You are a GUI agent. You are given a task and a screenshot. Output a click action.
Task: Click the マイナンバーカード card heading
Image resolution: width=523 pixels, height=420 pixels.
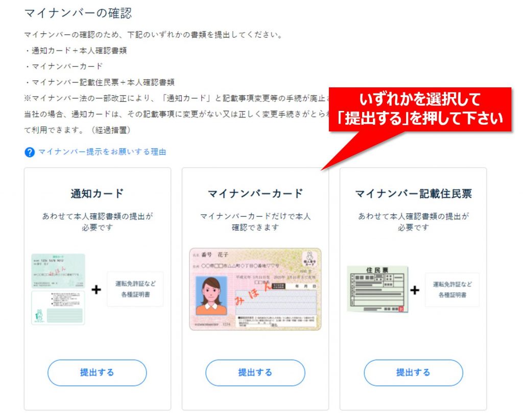pyautogui.click(x=255, y=194)
